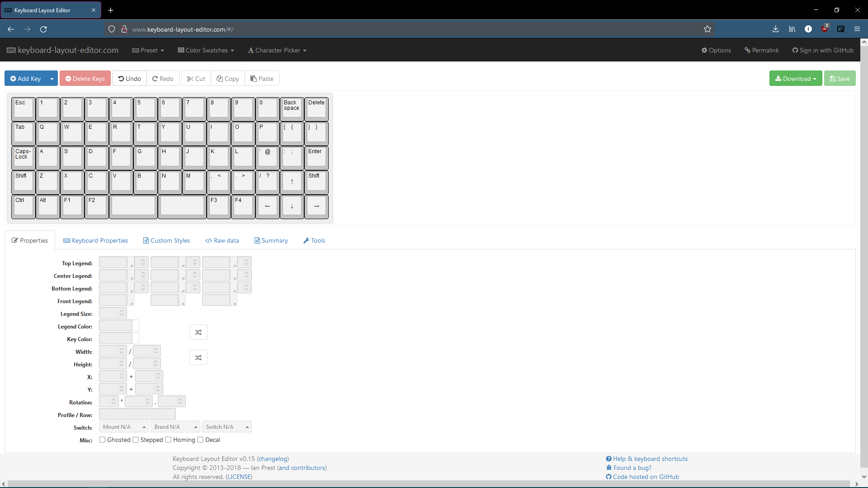
Task: Click the Delete Keys button
Action: point(85,79)
